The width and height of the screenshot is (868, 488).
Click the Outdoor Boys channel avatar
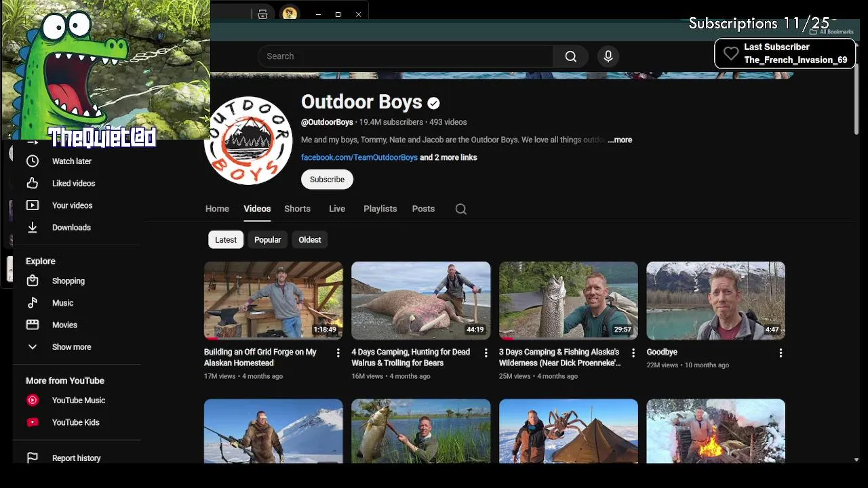click(248, 141)
